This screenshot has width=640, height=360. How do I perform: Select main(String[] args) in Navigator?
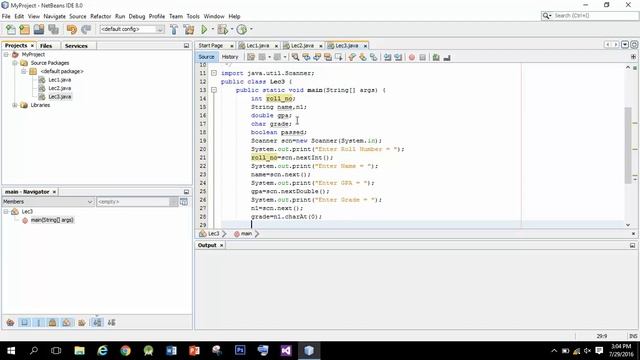point(52,220)
